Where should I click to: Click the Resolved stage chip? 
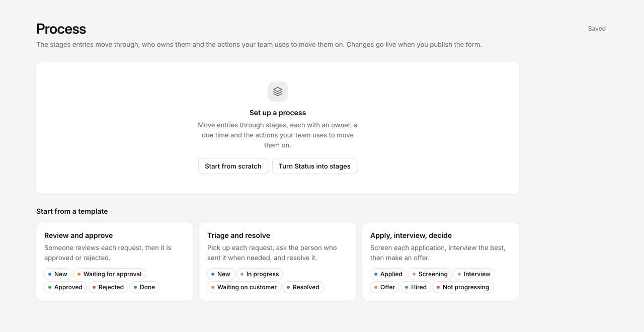pyautogui.click(x=303, y=287)
